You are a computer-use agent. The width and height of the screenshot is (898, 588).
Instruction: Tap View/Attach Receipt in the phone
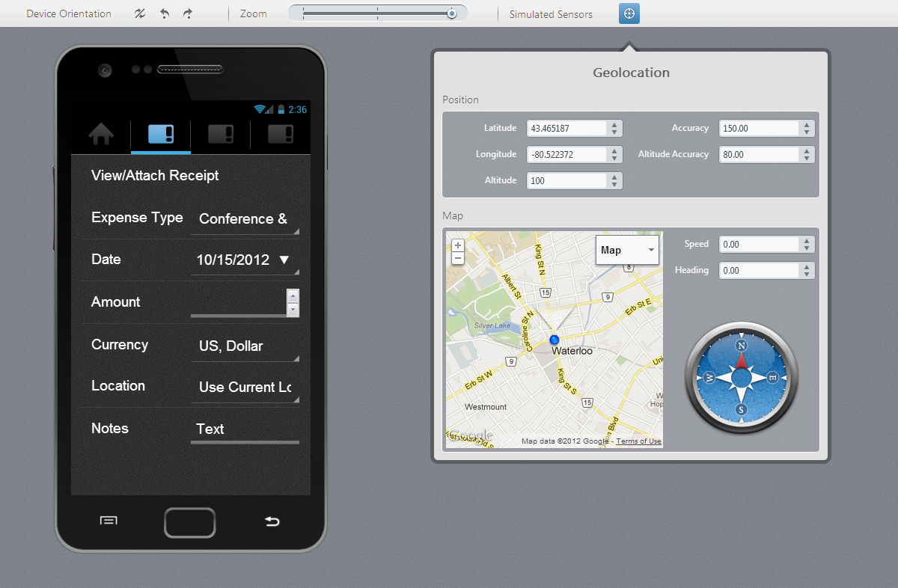155,176
